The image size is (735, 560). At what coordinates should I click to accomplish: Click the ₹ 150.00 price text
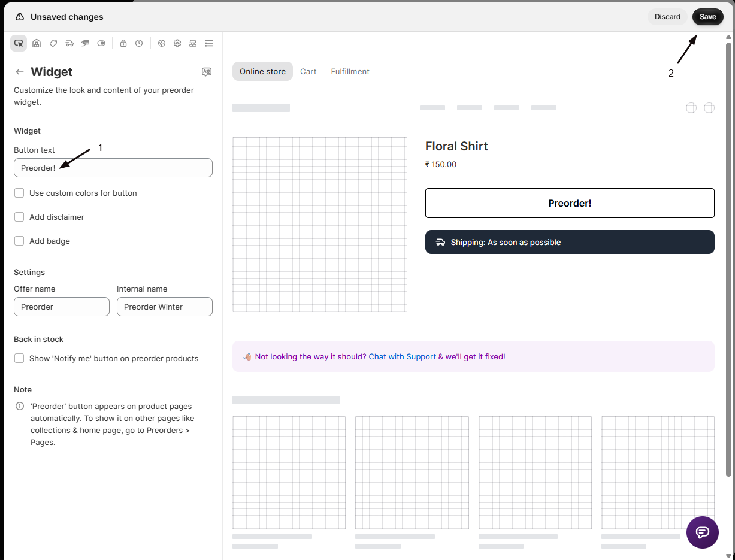441,164
